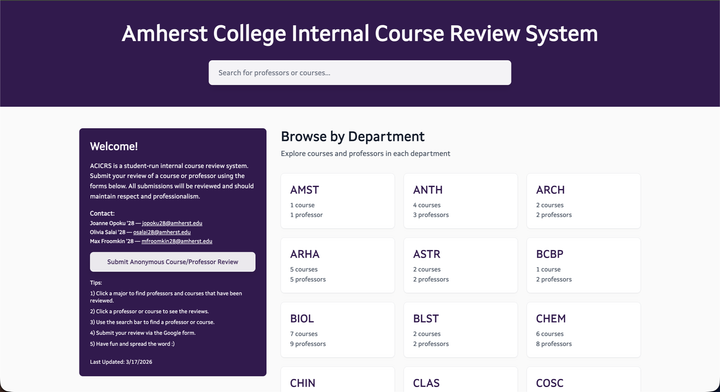Click the 'Explore courses and professors in each department' subtitle
The height and width of the screenshot is (392, 720).
pos(366,153)
